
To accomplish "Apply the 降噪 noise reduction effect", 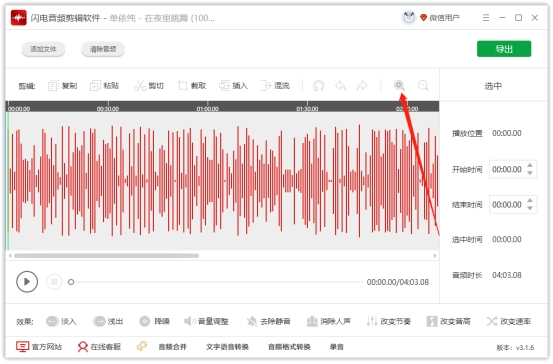I will click(x=154, y=321).
